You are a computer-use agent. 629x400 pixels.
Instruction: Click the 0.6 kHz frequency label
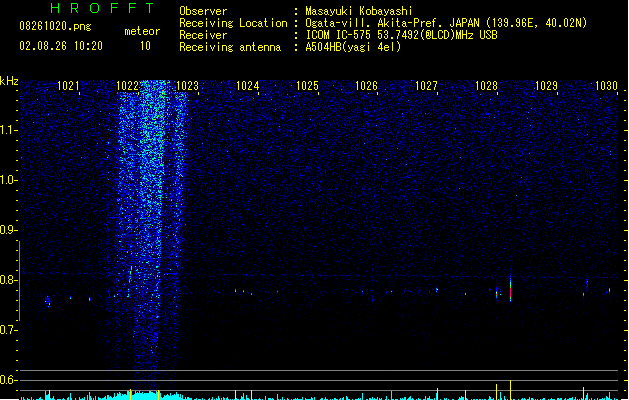point(8,380)
